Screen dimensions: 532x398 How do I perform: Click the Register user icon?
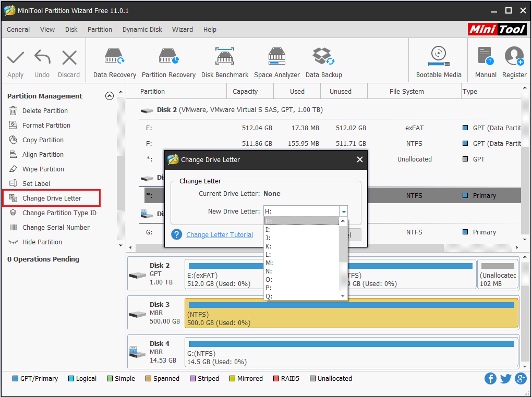[514, 56]
